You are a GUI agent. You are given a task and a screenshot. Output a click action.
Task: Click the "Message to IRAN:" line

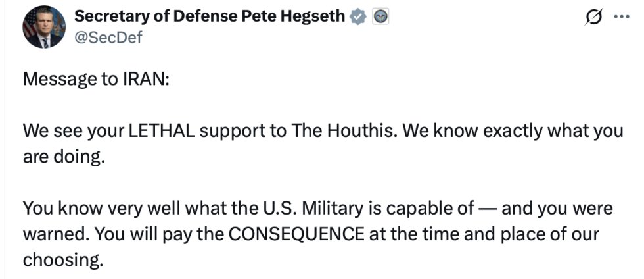96,79
